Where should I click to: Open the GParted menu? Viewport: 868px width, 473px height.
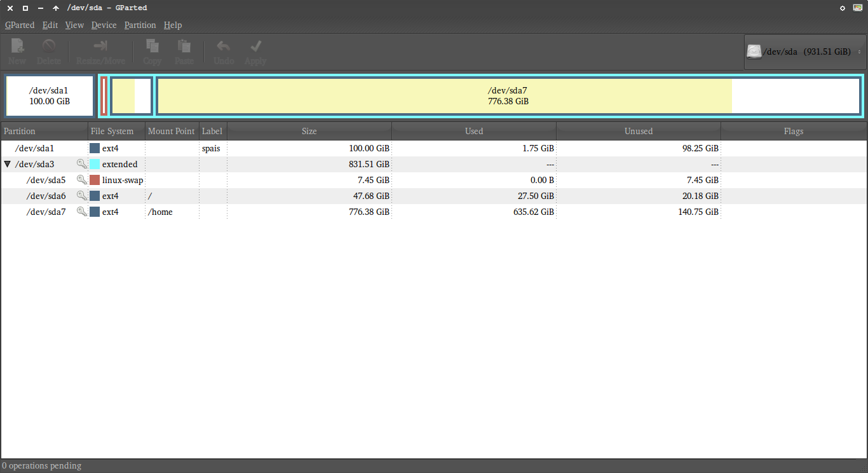pyautogui.click(x=20, y=25)
